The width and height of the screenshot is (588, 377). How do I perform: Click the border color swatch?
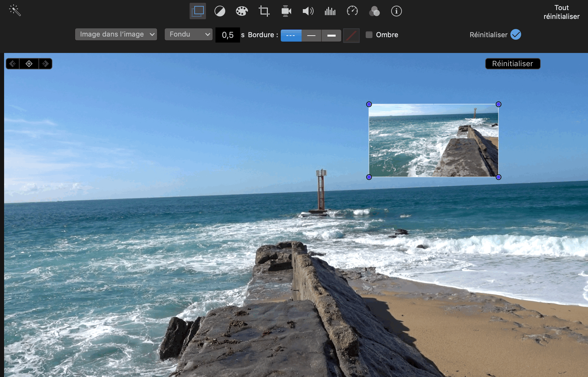[351, 36]
